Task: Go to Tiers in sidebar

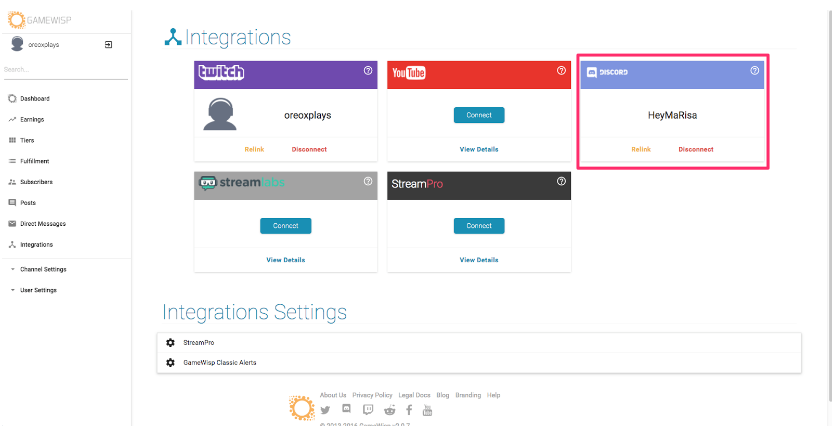Action: click(x=27, y=140)
